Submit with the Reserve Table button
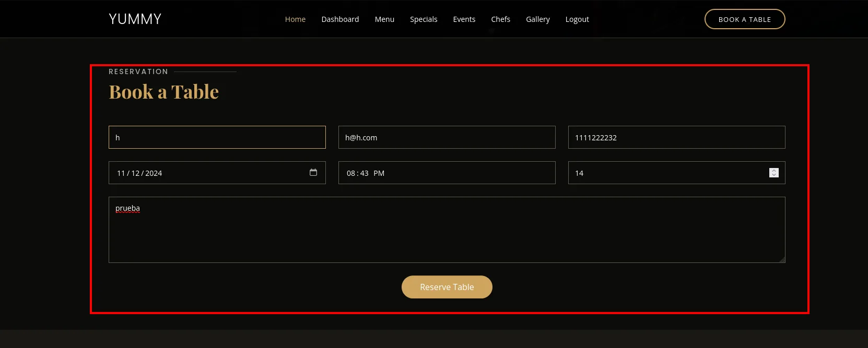Screen dimensions: 868x348 tap(447, 287)
